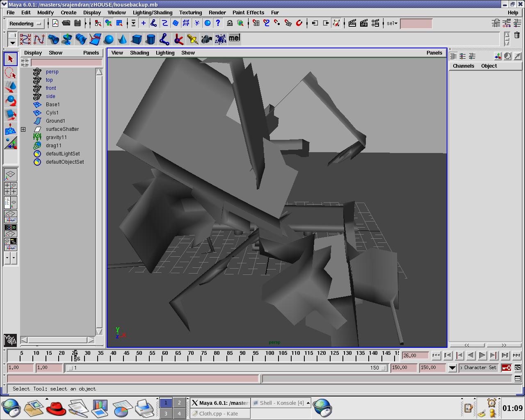Toggle snap to grids icon
This screenshot has width=525, height=420.
256,23
